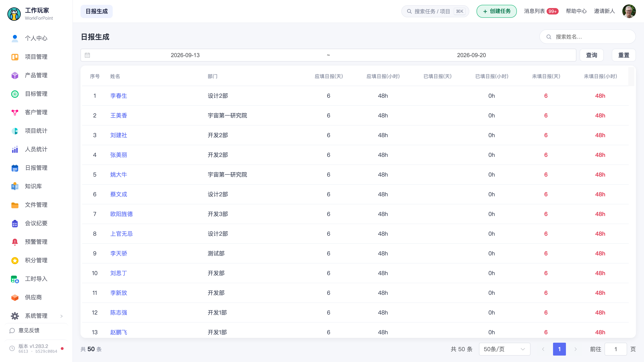
Task: Expand the 系统管理 submenu arrow
Action: point(62,316)
